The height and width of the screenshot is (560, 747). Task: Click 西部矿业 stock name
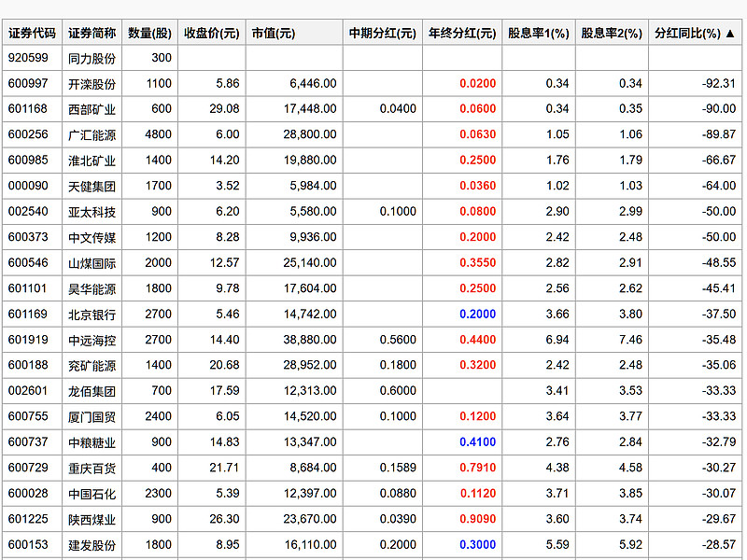coord(92,109)
